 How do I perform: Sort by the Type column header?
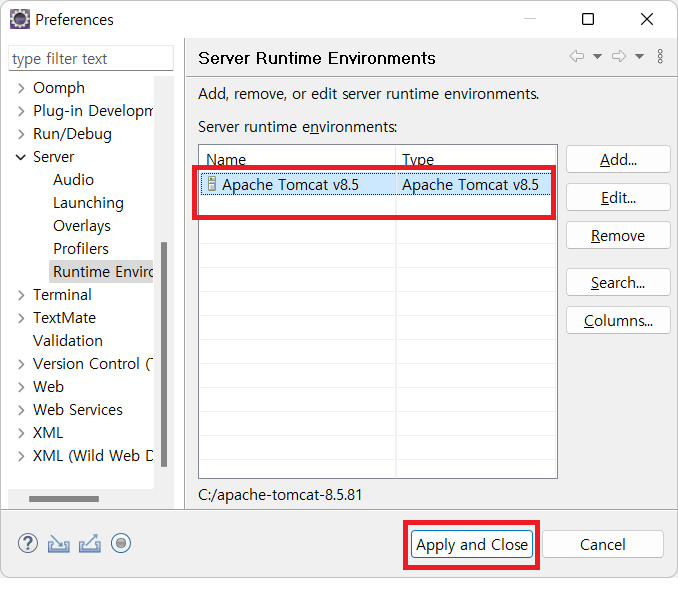[476, 159]
